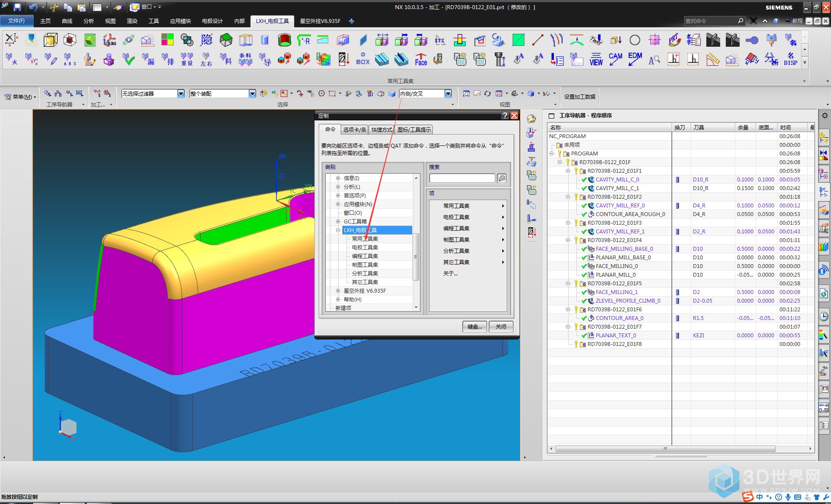Open the 菜单(M) dropdown
Viewport: 831px width, 504px height.
point(20,97)
